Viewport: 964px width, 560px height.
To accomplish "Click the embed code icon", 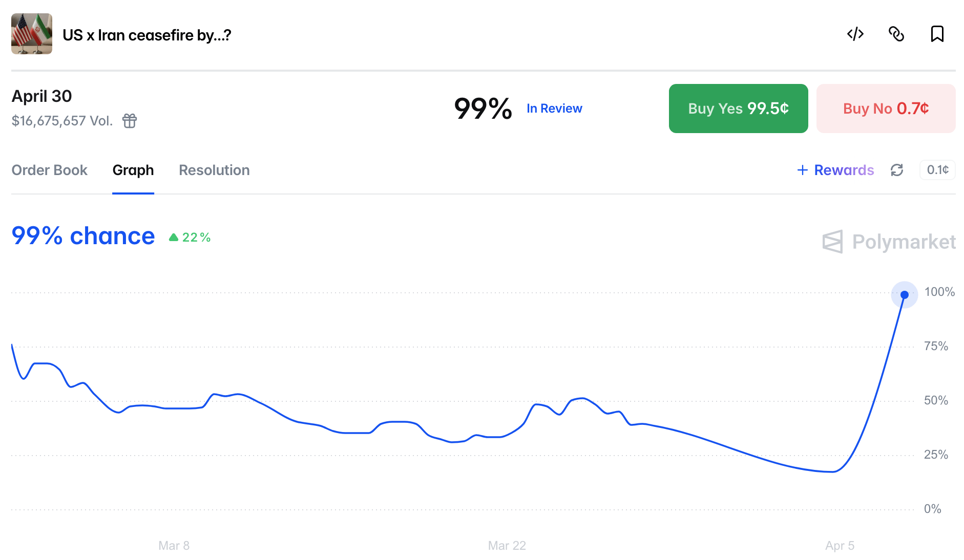I will 855,34.
